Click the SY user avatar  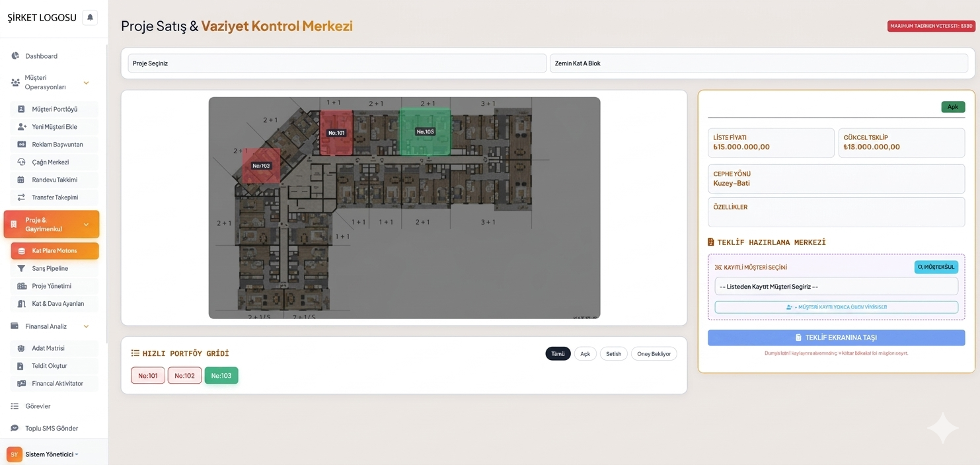point(14,454)
